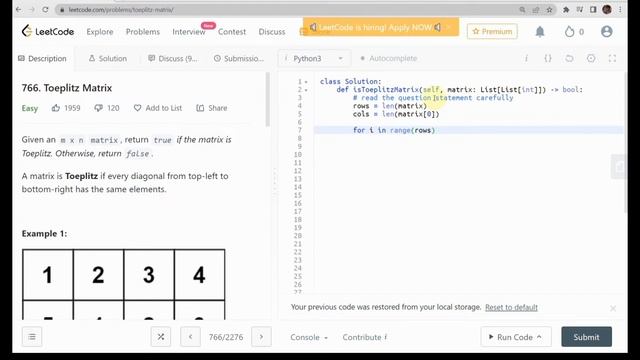Click the 766. Toeplitz Matrix title
640x360 pixels.
coord(67,88)
